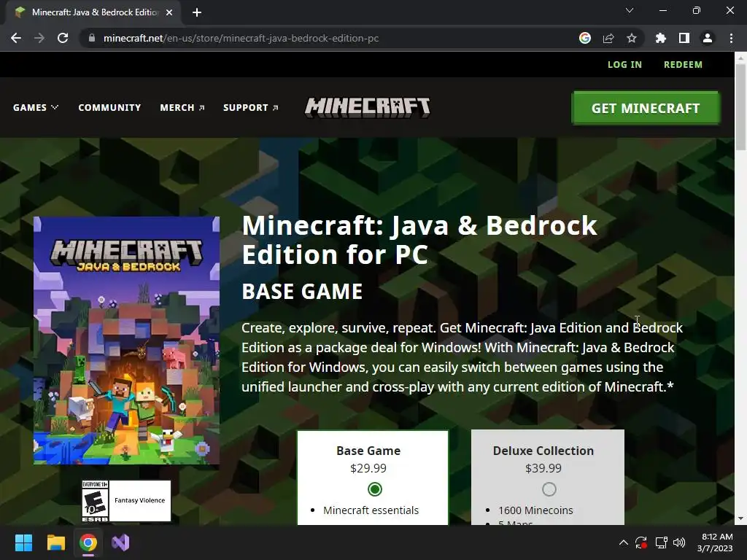Screen dimensions: 747x560
Task: Select Deluxe Collection radio button
Action: click(549, 489)
